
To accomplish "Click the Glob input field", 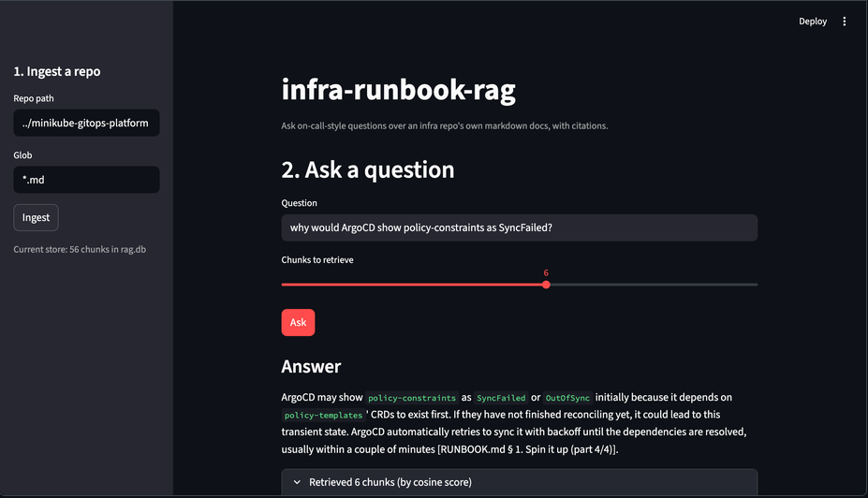I will point(86,180).
